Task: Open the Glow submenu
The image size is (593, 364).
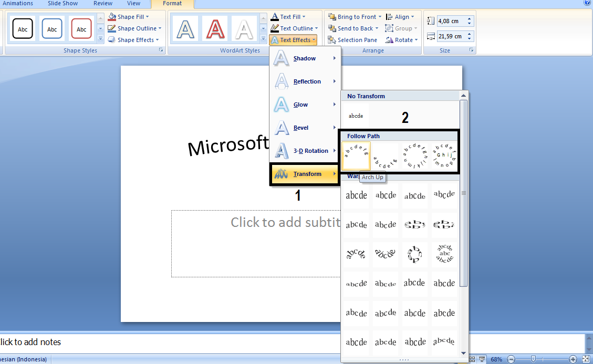Action: coord(305,105)
